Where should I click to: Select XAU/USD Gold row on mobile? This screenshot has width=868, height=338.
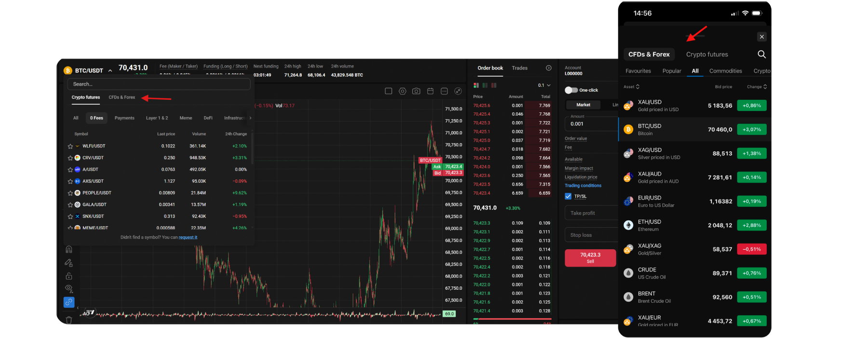pyautogui.click(x=694, y=106)
